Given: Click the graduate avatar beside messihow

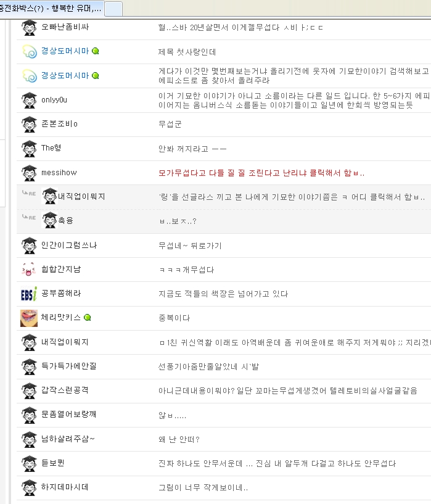Looking at the screenshot, I should (29, 173).
